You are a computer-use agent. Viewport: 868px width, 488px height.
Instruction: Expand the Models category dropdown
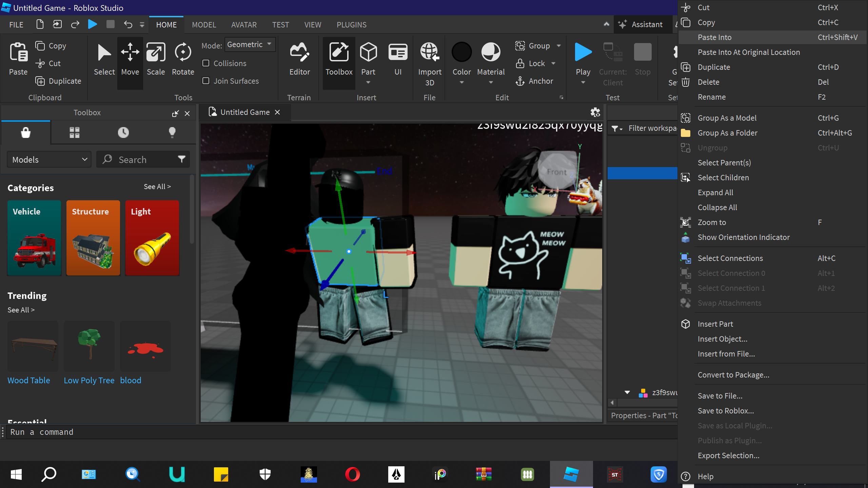pos(49,160)
